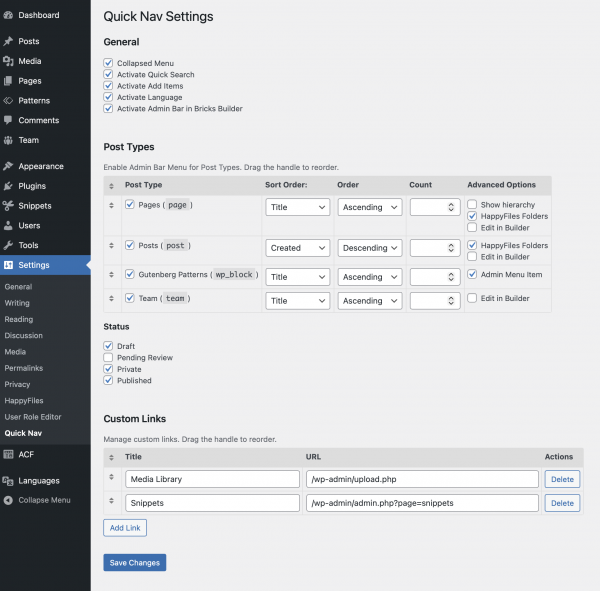Disable the Collapsed Menu checkbox
600x591 pixels.
(x=109, y=63)
